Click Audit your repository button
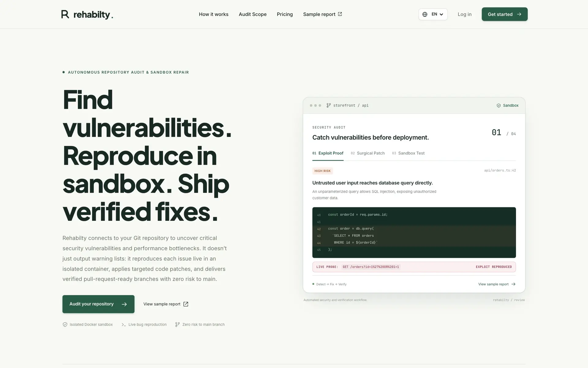 coord(98,304)
